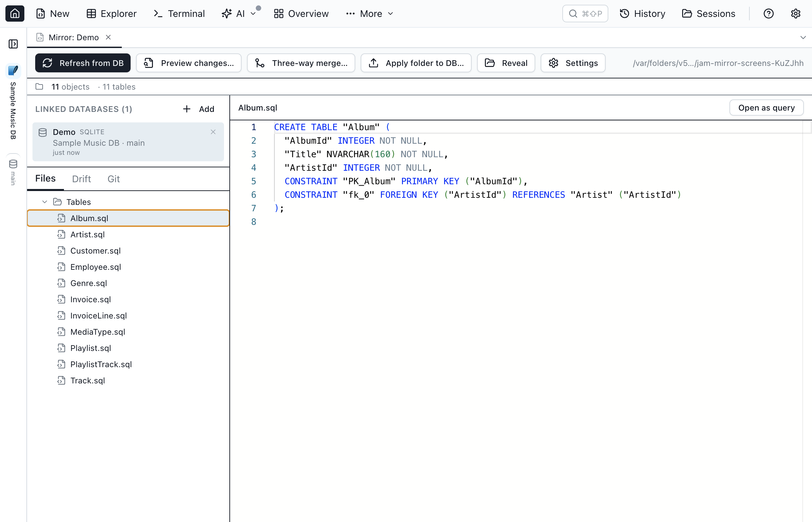Viewport: 812px width, 522px height.
Task: Switch to the Mirror: Demo tab
Action: click(74, 37)
